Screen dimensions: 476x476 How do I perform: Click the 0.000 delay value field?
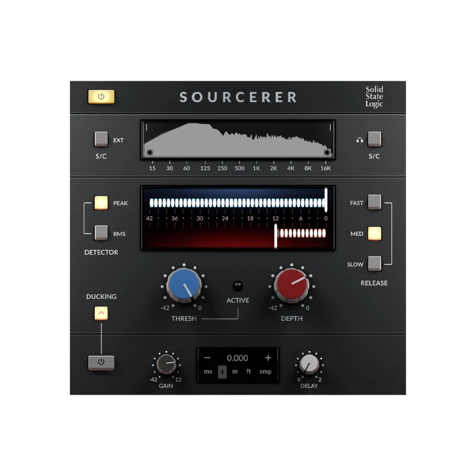click(x=238, y=358)
